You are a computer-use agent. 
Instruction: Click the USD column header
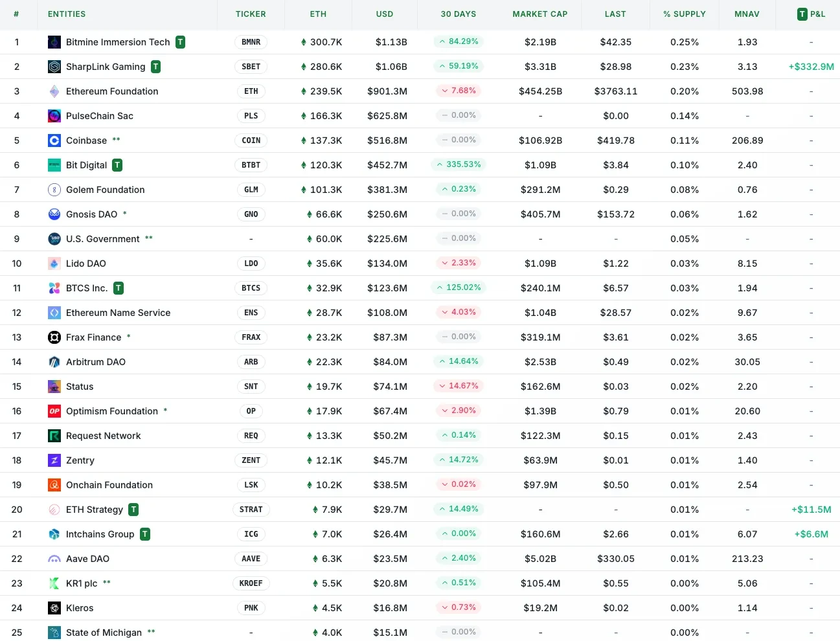(x=385, y=14)
